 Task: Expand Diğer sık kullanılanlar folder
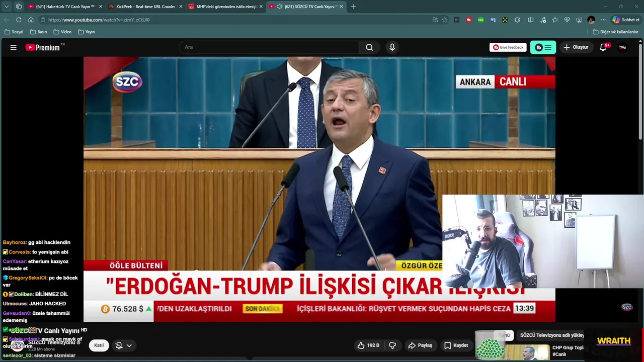click(615, 32)
